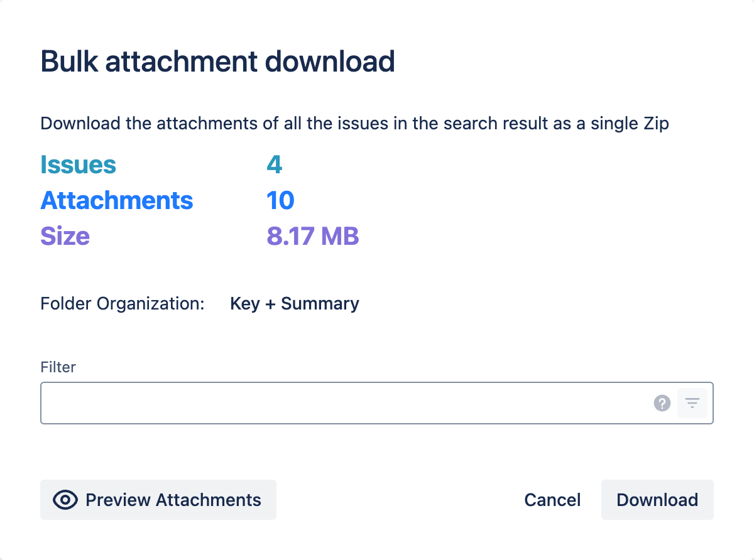Click the Issues statistic label
The image size is (754, 560).
[78, 164]
